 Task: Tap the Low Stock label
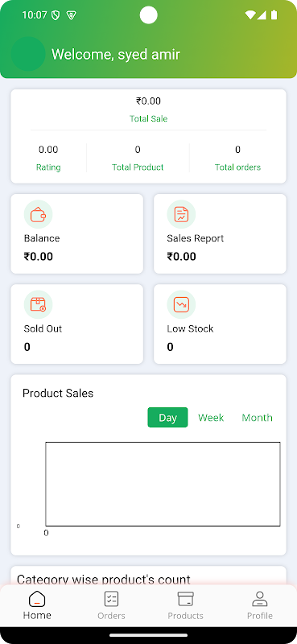(x=190, y=328)
